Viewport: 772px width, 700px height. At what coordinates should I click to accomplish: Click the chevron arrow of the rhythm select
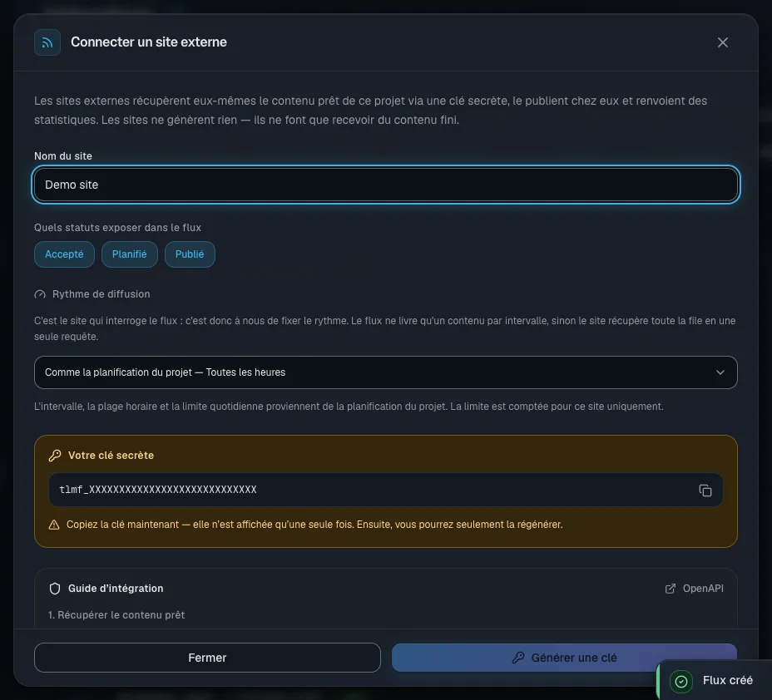click(x=720, y=372)
